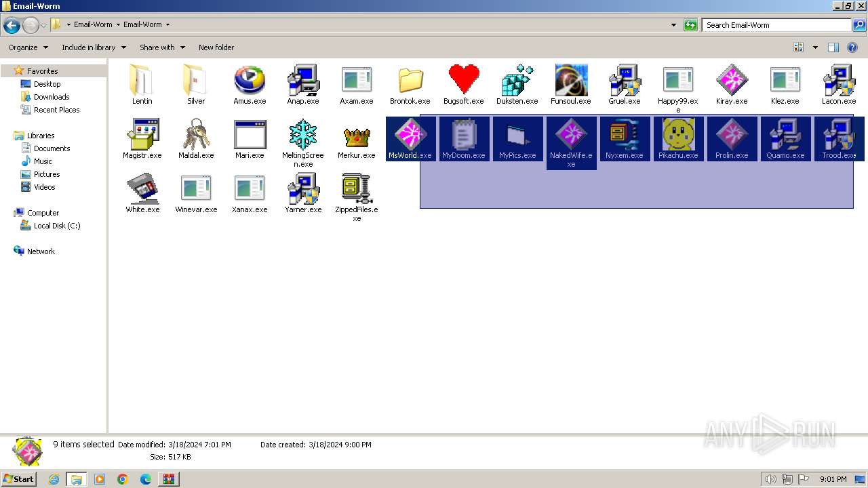Open the Share with dropdown

point(162,47)
